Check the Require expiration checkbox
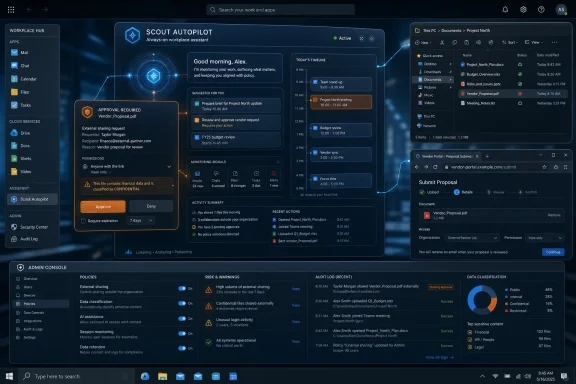The height and width of the screenshot is (384, 576). tap(83, 221)
